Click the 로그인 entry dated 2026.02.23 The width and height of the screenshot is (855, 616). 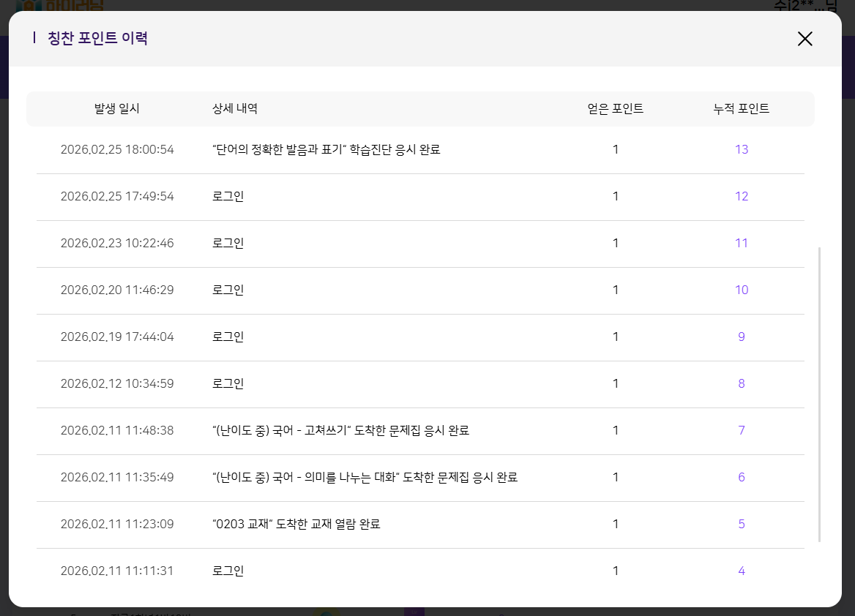228,243
